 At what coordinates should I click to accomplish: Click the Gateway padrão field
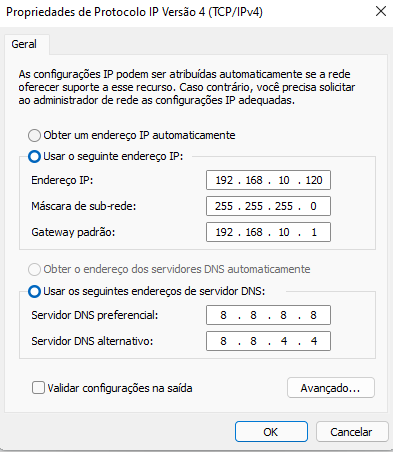(268, 232)
